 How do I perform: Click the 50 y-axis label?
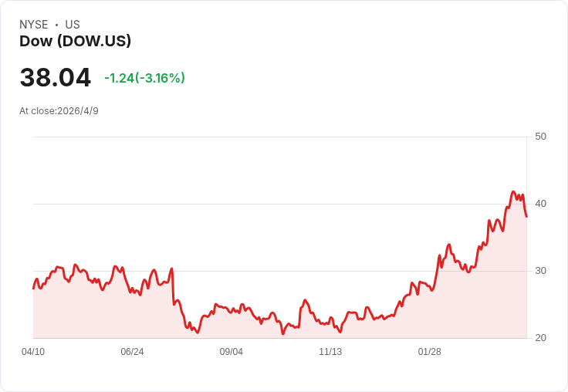pos(540,137)
